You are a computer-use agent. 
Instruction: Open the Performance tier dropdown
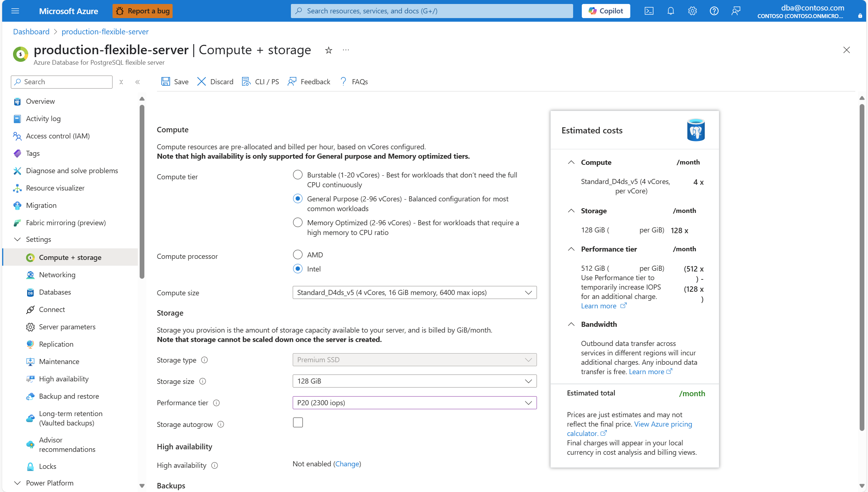tap(414, 403)
